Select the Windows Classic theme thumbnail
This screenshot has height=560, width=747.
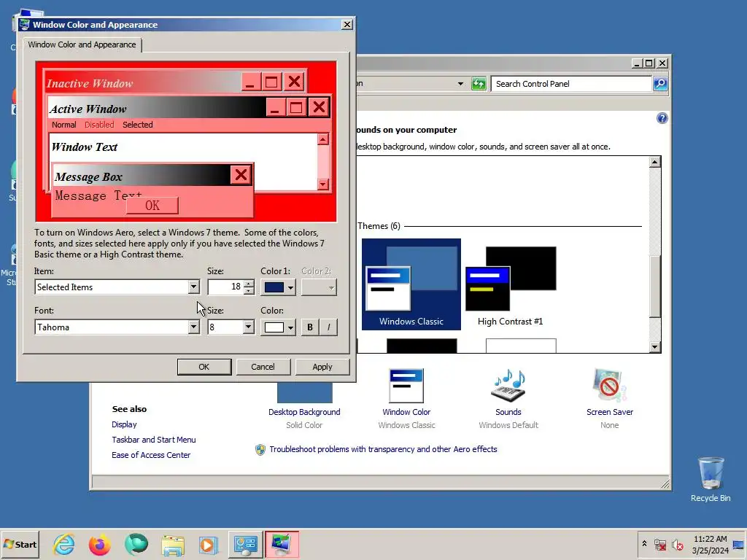[x=411, y=284]
